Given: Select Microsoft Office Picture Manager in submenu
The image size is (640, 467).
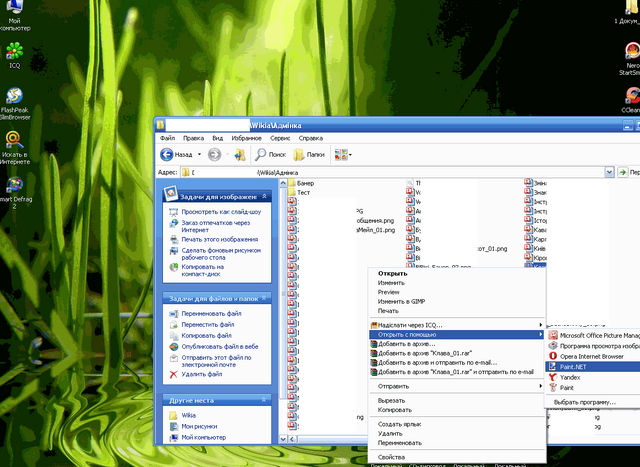Looking at the screenshot, I should pos(593,336).
